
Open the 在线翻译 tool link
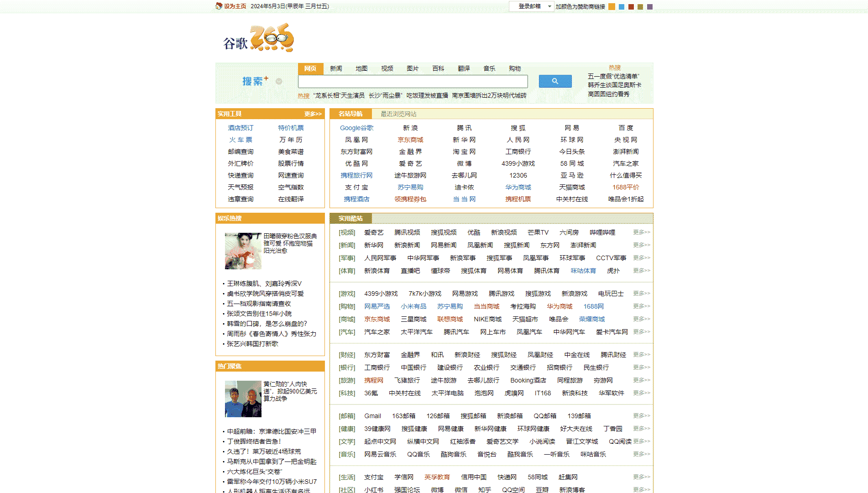[291, 199]
